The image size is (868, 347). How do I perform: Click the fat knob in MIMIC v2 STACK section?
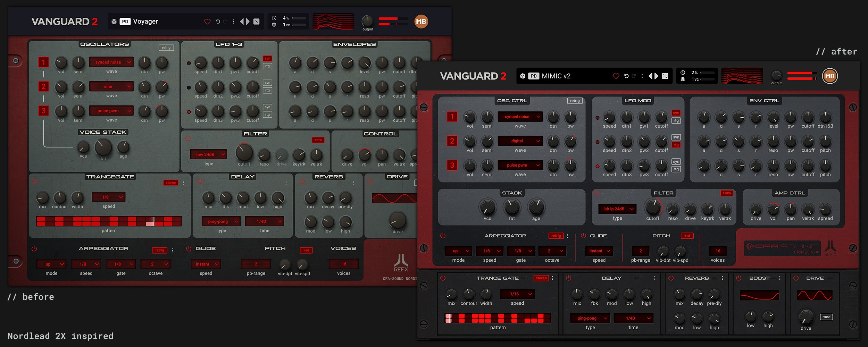click(x=512, y=207)
